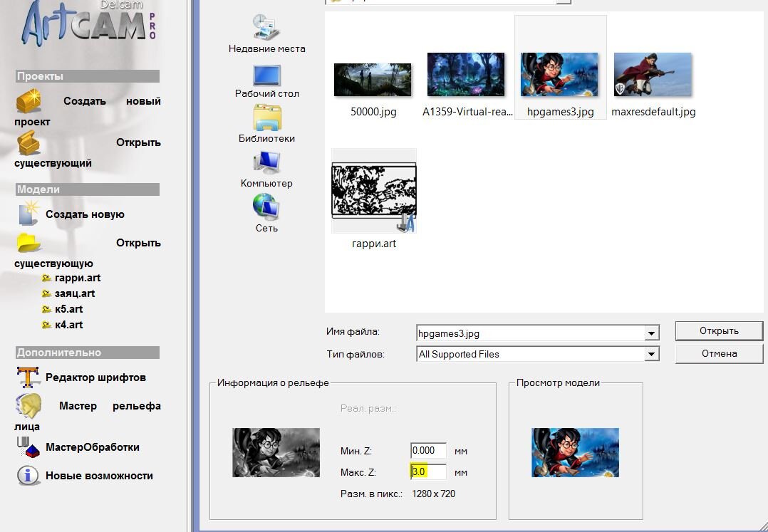Click the Open existing model folder icon
Viewport: 768px width, 532px height.
[x=28, y=243]
